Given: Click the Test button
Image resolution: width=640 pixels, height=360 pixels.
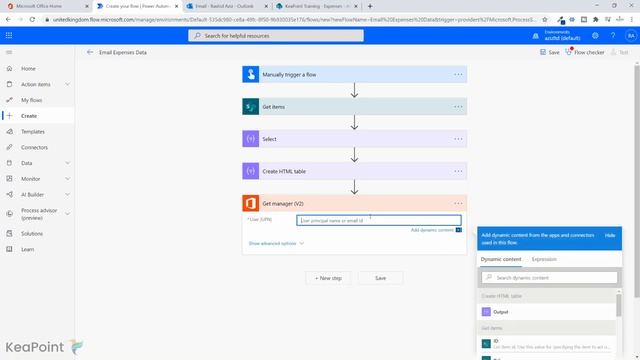Looking at the screenshot, I should point(619,52).
